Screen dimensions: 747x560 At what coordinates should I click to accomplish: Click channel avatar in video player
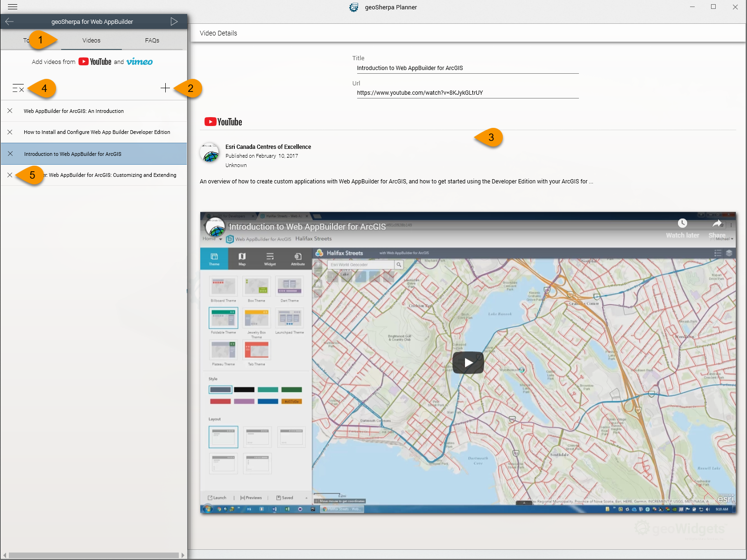215,227
